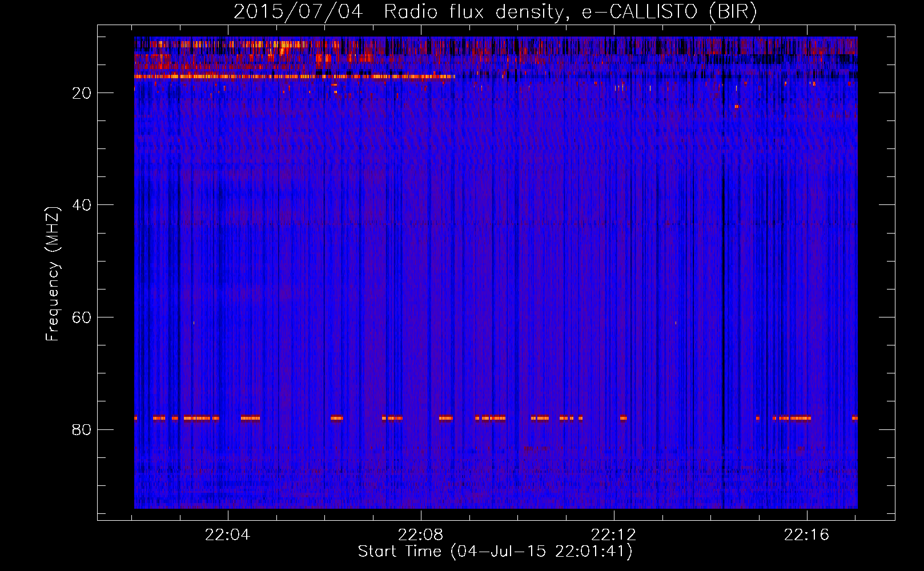Click the time tick label "22:08"

(x=421, y=535)
